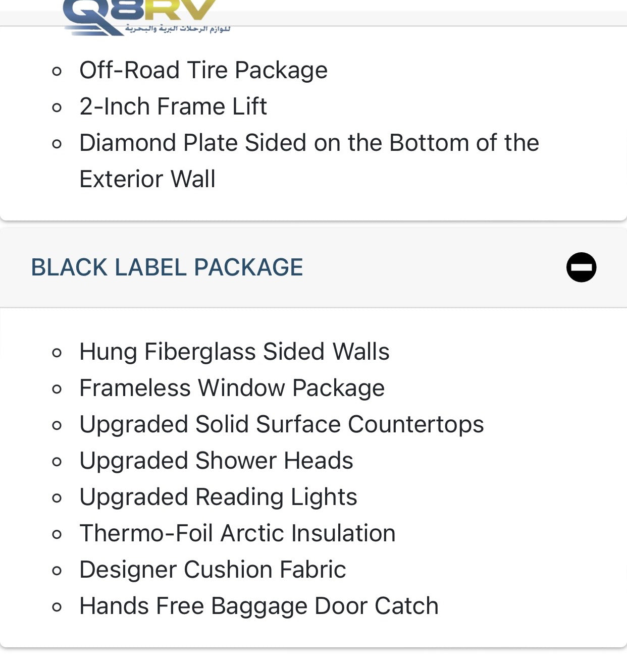627x672 pixels.
Task: Select the Off-Road Tire Package text
Action: 203,70
